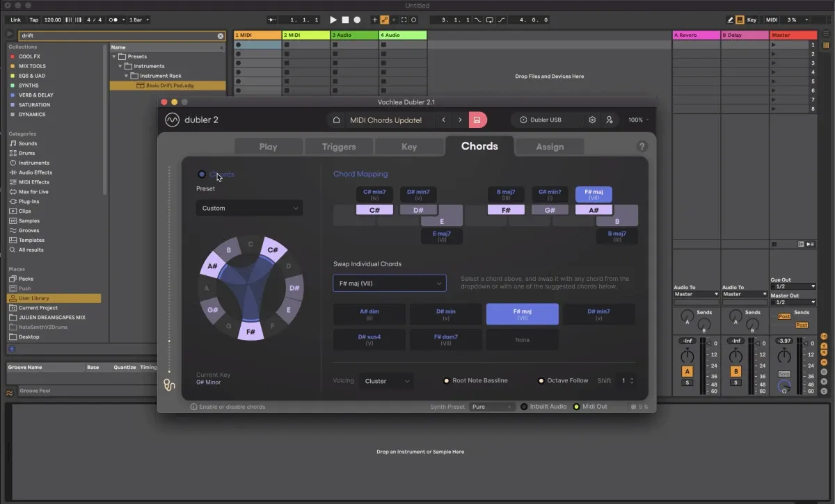The width and height of the screenshot is (835, 504).
Task: Collapse the Instrument Rack folder
Action: click(127, 76)
